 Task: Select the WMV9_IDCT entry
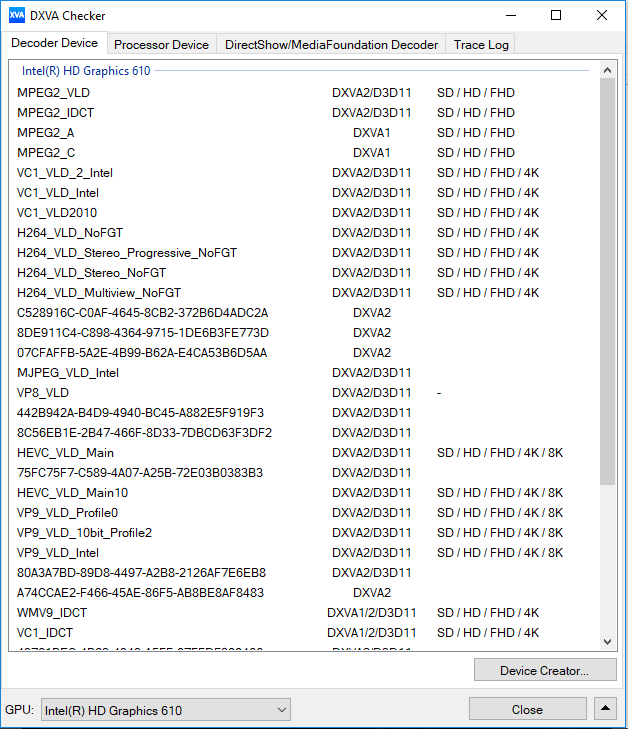click(303, 613)
